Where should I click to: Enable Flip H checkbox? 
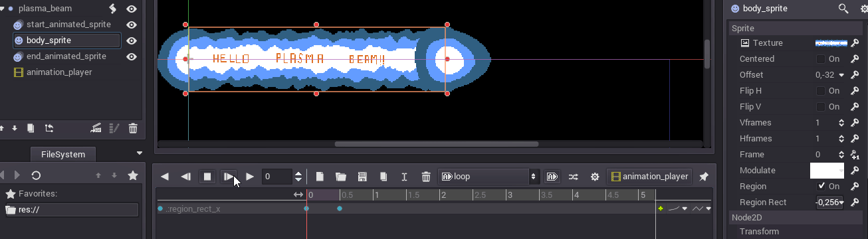(x=821, y=91)
